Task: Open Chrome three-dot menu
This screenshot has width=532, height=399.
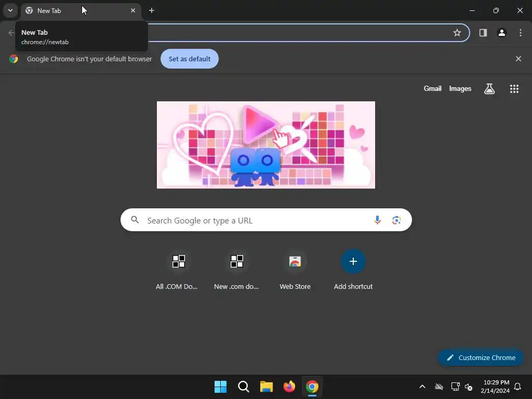Action: [x=520, y=33]
